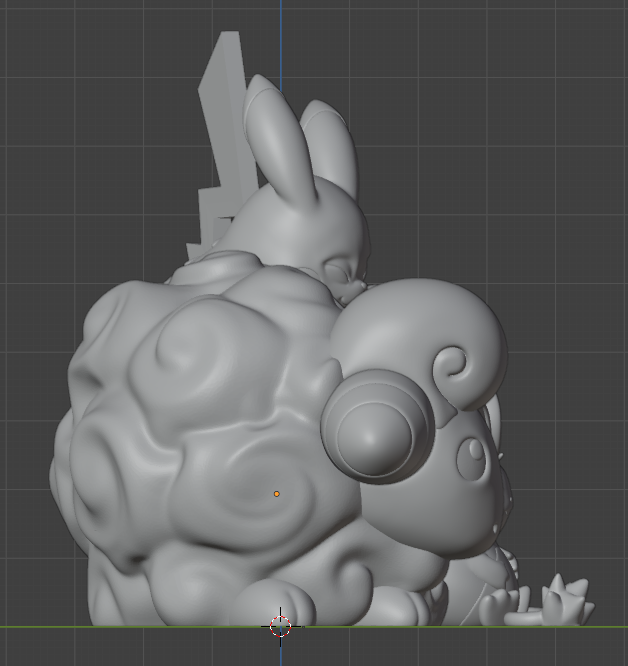Click the red-white 3D cursor at the base

tap(280, 626)
